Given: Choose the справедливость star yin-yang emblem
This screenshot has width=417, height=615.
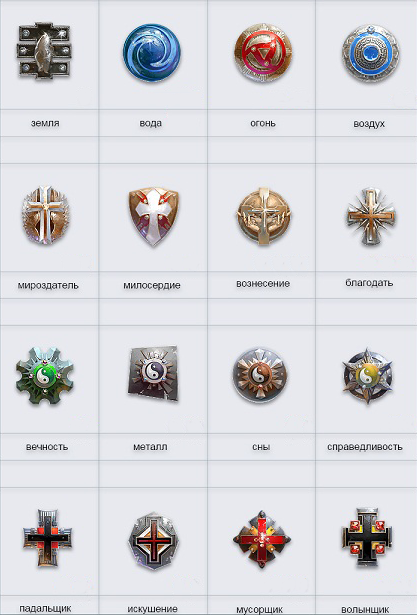Looking at the screenshot, I should [x=368, y=376].
